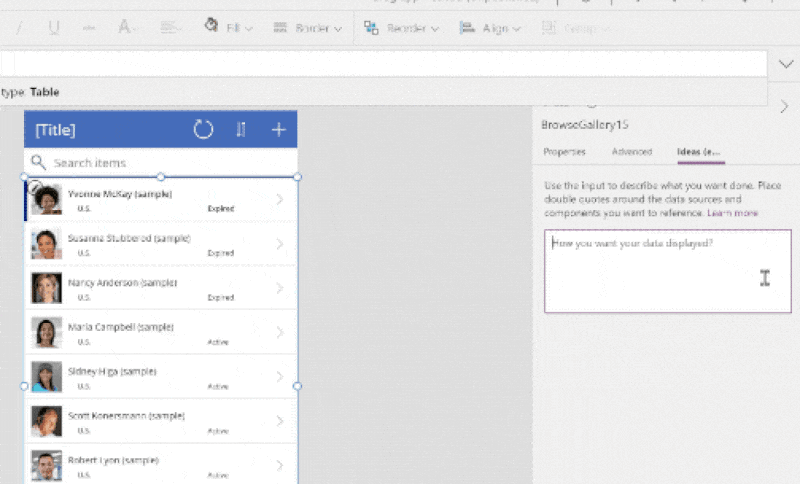This screenshot has height=484, width=800.
Task: Click the Search items field
Action: click(x=161, y=163)
